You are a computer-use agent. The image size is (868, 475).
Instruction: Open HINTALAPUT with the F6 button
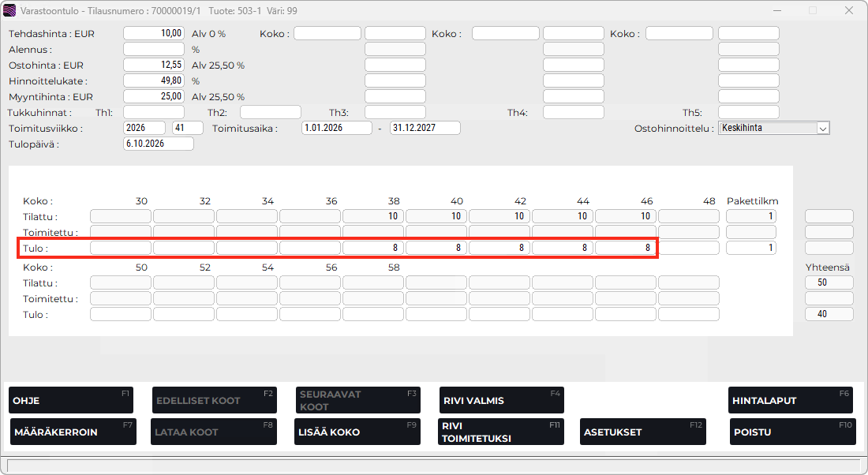(x=791, y=400)
